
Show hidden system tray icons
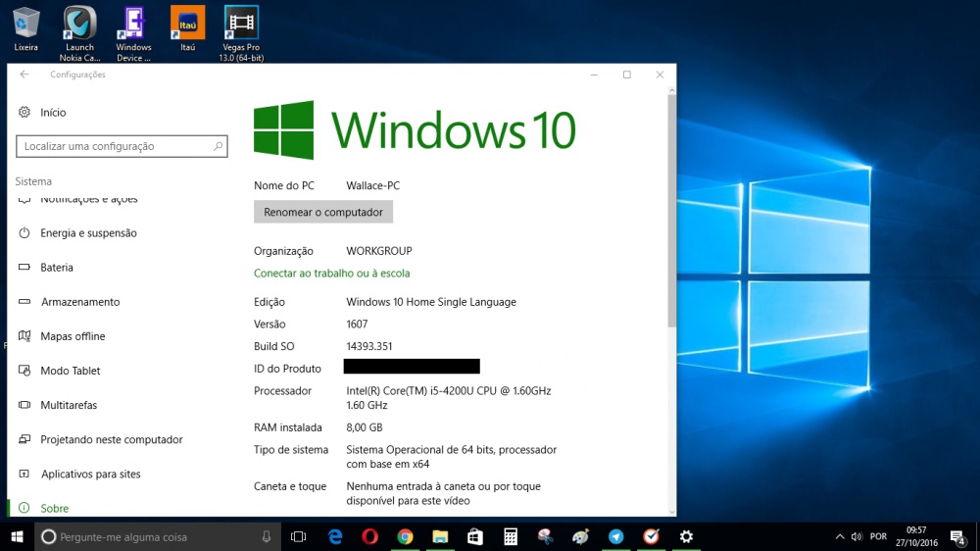point(840,536)
